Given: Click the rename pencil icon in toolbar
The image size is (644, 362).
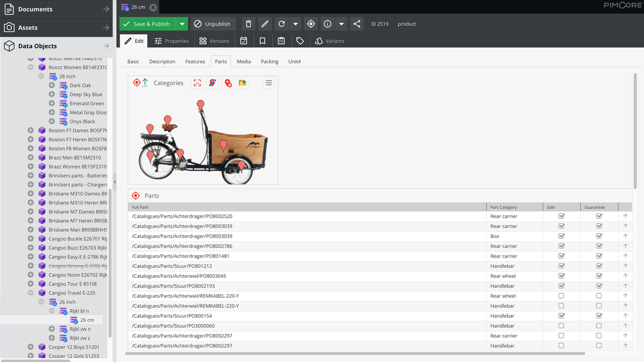Looking at the screenshot, I should (x=265, y=24).
